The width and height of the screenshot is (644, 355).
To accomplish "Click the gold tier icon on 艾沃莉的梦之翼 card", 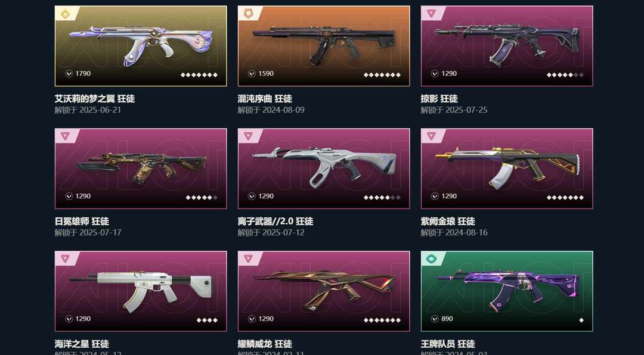I will (x=65, y=14).
